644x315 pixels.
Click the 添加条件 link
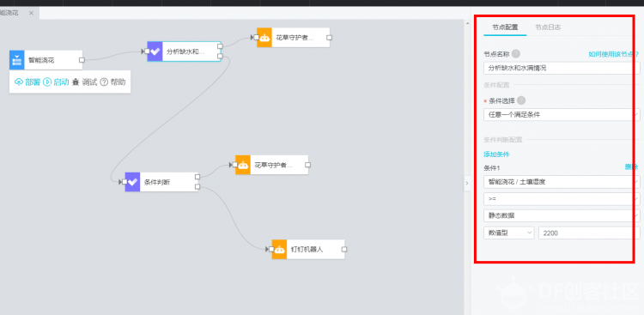496,154
